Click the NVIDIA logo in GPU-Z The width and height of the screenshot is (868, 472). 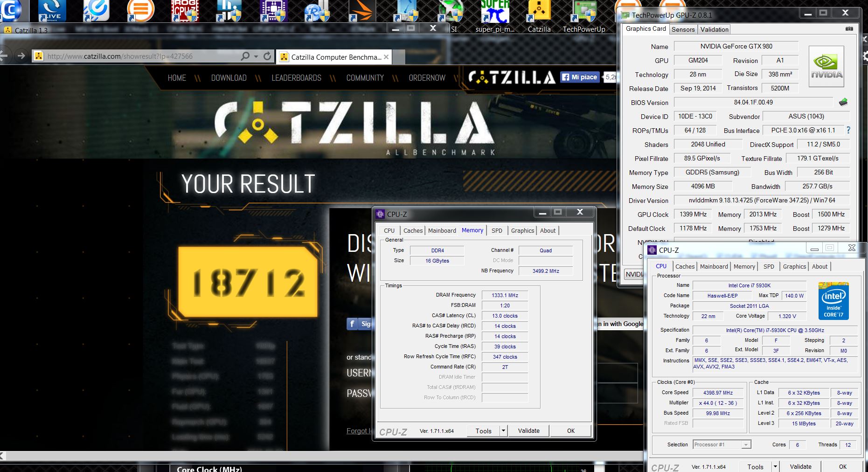[826, 67]
